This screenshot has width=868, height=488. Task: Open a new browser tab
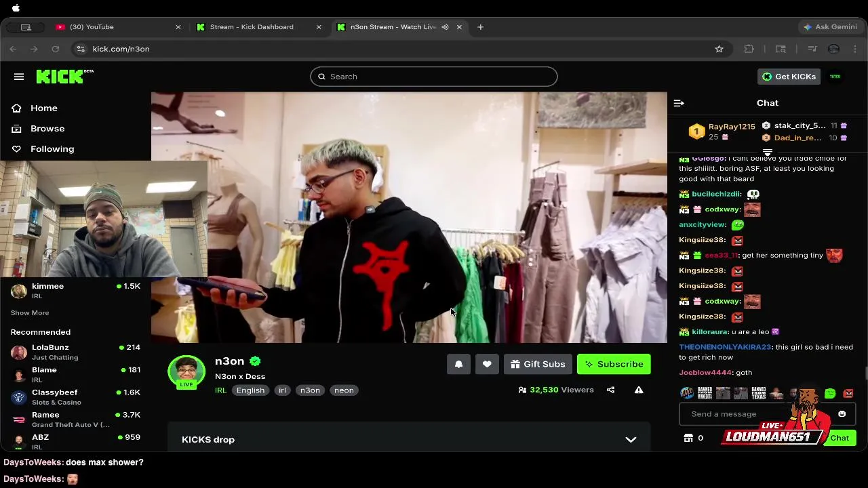point(480,27)
